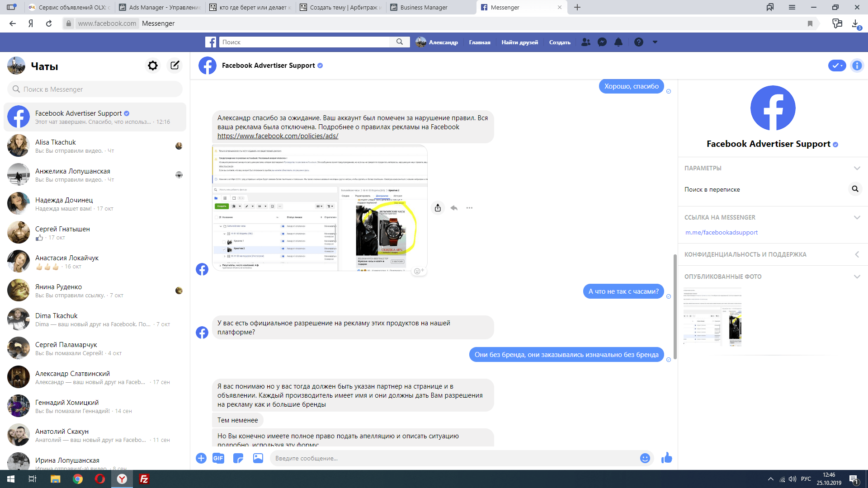The width and height of the screenshot is (868, 488).
Task: Search in conversation magnifier icon
Action: click(x=855, y=189)
